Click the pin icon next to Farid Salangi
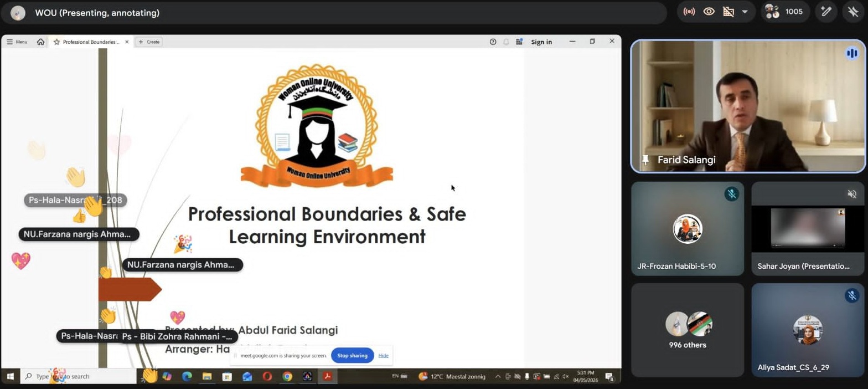The width and height of the screenshot is (868, 389). coord(645,160)
